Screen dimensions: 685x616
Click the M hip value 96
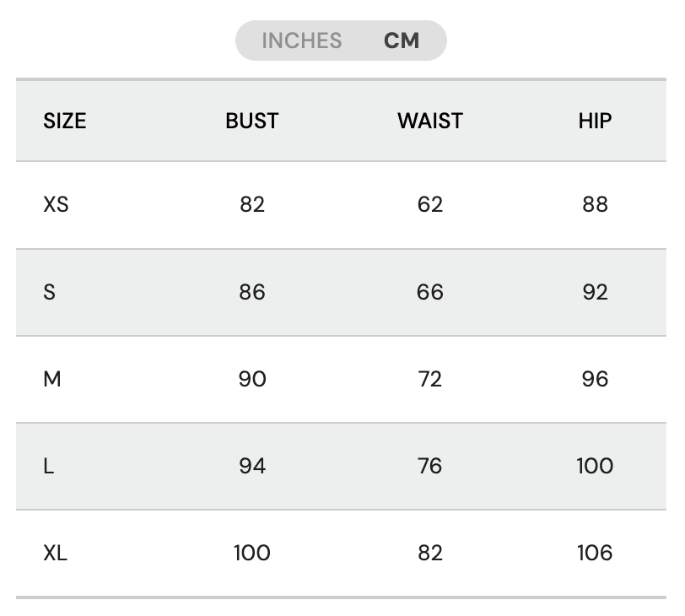[595, 379]
